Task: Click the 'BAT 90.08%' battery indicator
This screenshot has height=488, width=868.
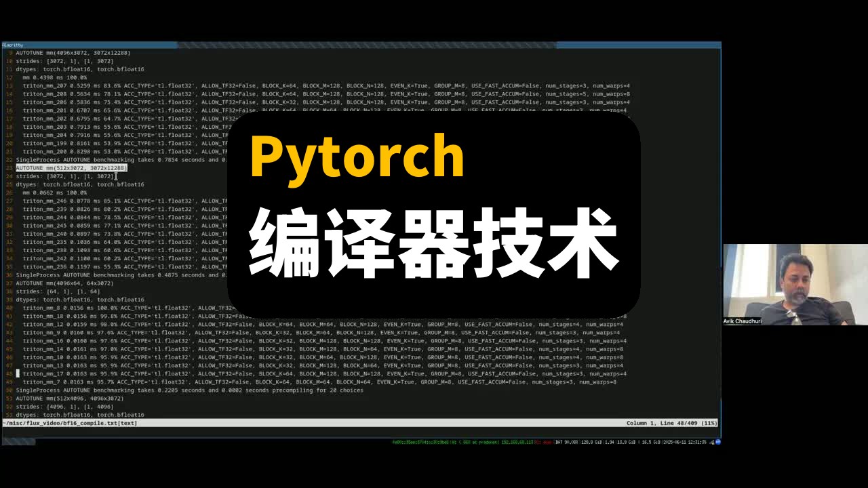Action: 566,442
